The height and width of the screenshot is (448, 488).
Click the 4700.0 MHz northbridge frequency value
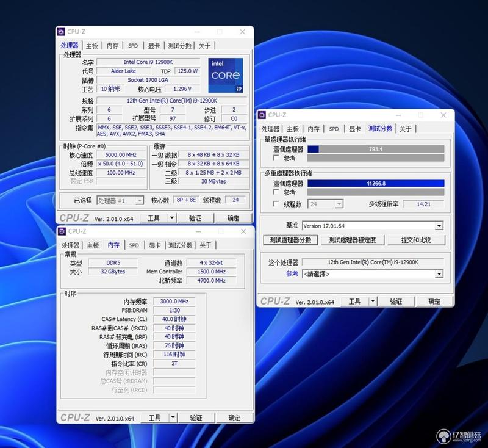point(211,281)
